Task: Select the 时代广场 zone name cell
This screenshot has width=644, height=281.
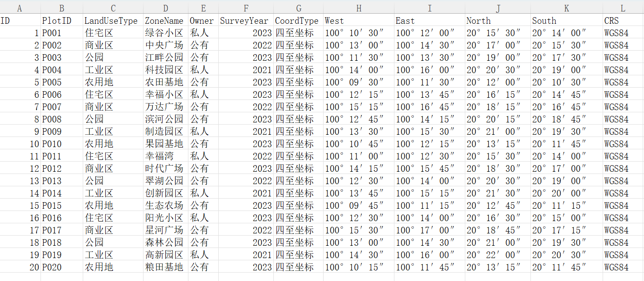Action: click(x=166, y=168)
